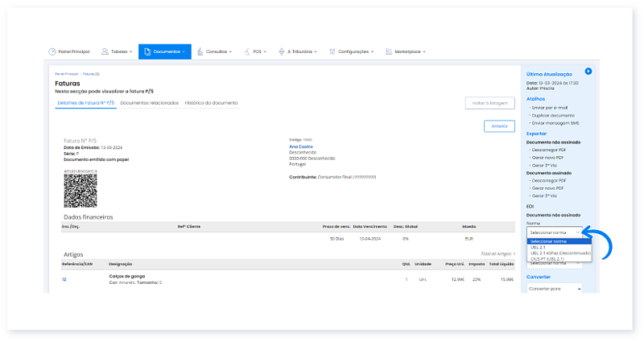The width and height of the screenshot is (644, 341).
Task: Open the Tabelas menu
Action: [117, 51]
